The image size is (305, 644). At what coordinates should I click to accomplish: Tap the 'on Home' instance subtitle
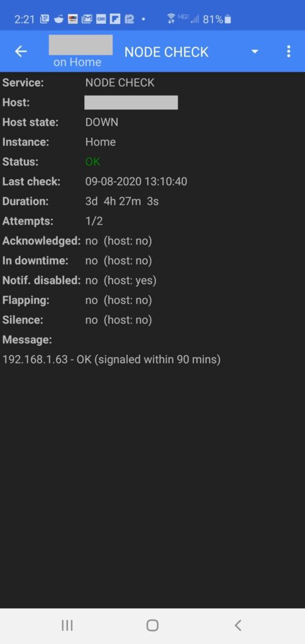77,62
